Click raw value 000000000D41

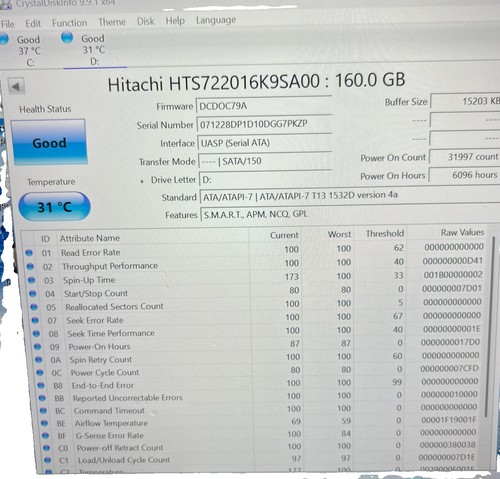point(453,261)
